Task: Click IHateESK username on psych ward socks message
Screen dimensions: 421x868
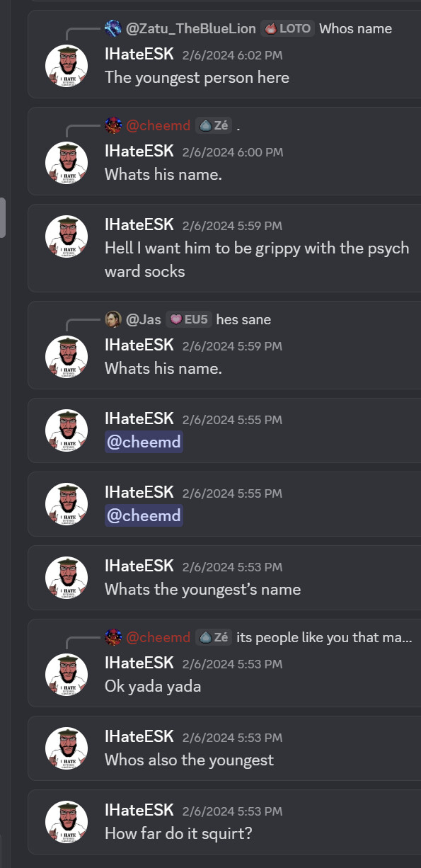Action: [139, 224]
